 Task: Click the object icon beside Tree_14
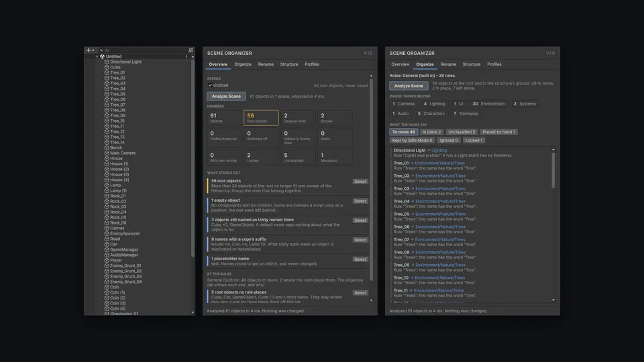(107, 142)
